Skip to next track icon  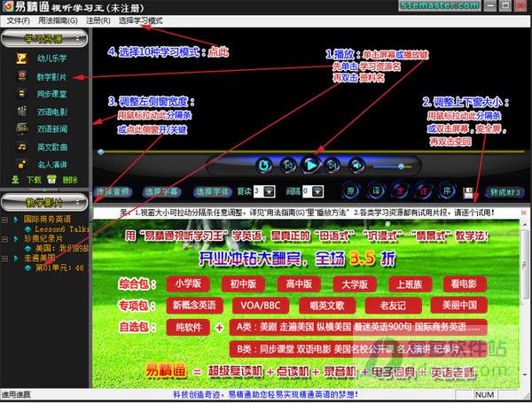[332, 166]
